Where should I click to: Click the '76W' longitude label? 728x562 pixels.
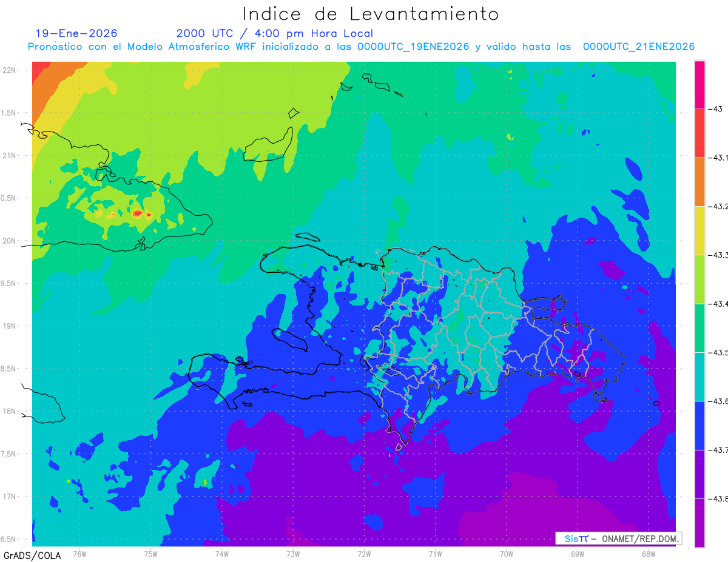(x=79, y=553)
